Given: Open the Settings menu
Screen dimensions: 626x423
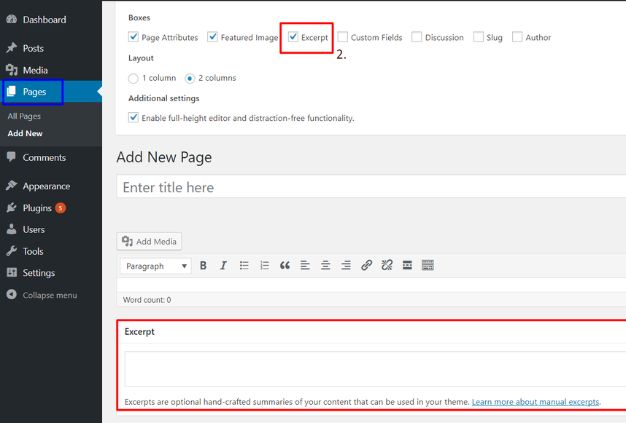Looking at the screenshot, I should point(39,273).
